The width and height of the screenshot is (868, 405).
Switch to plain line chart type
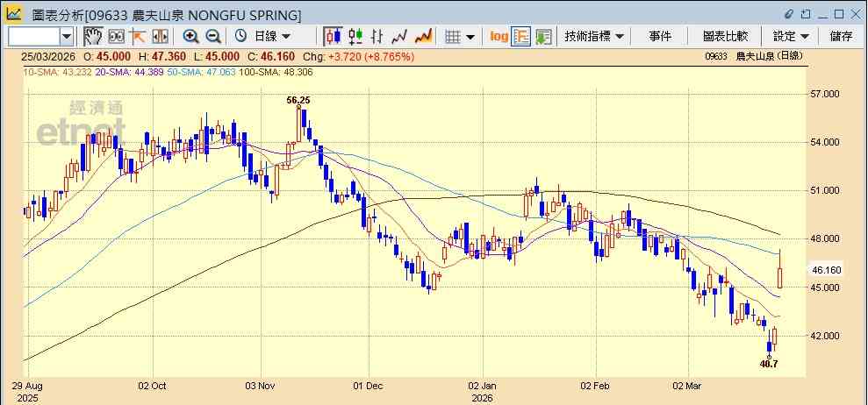[399, 37]
